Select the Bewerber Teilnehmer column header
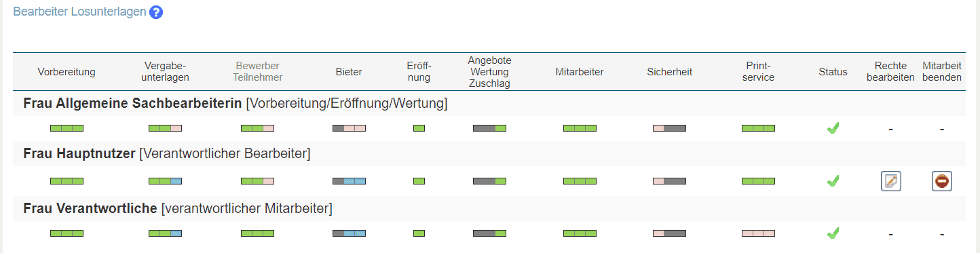 pos(257,72)
